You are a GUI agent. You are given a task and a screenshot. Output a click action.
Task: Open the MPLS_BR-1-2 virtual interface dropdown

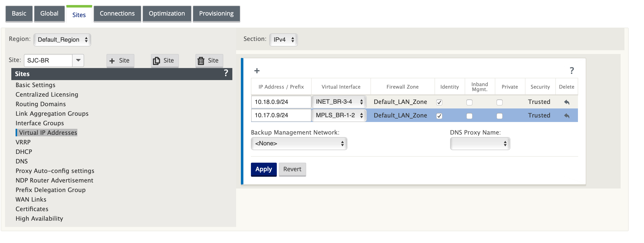339,115
